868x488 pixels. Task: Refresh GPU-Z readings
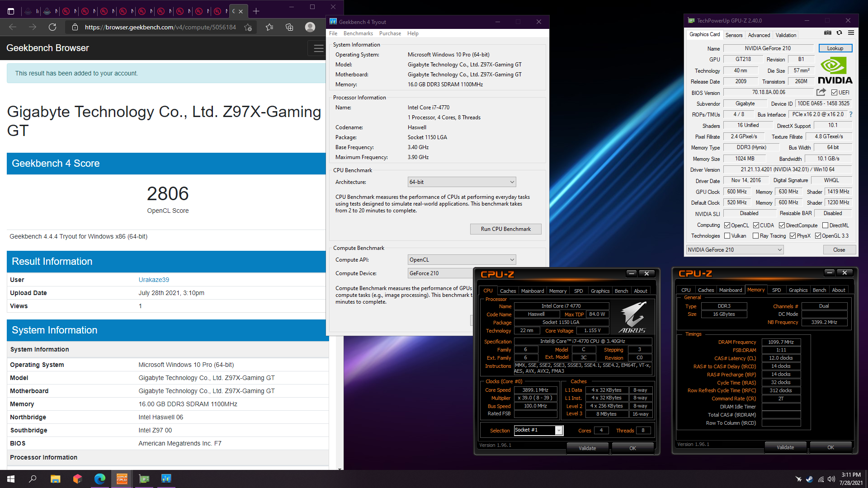point(839,33)
